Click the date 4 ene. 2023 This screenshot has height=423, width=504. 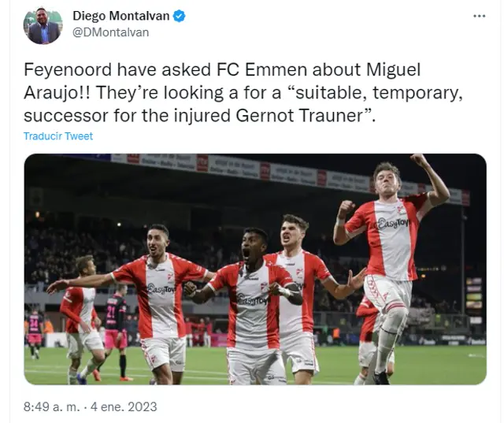tap(124, 406)
